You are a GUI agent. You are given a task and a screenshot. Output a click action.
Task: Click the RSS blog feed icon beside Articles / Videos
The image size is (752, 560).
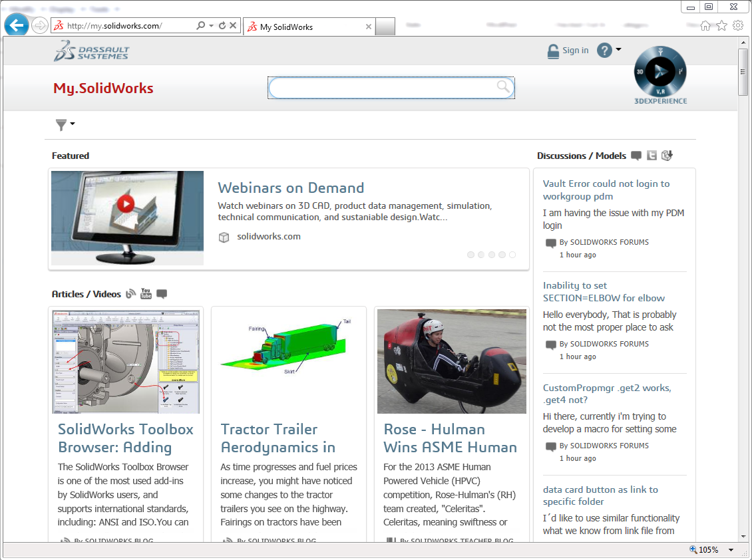tap(131, 294)
